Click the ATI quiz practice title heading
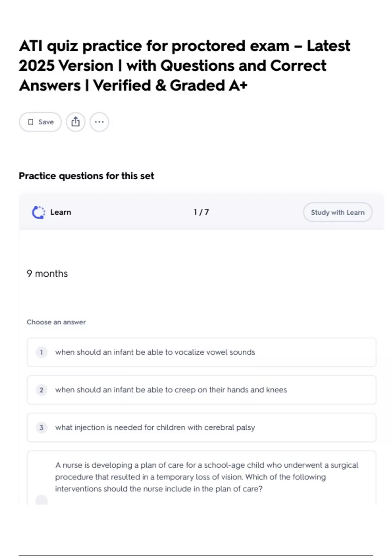392x556 pixels. click(x=185, y=65)
